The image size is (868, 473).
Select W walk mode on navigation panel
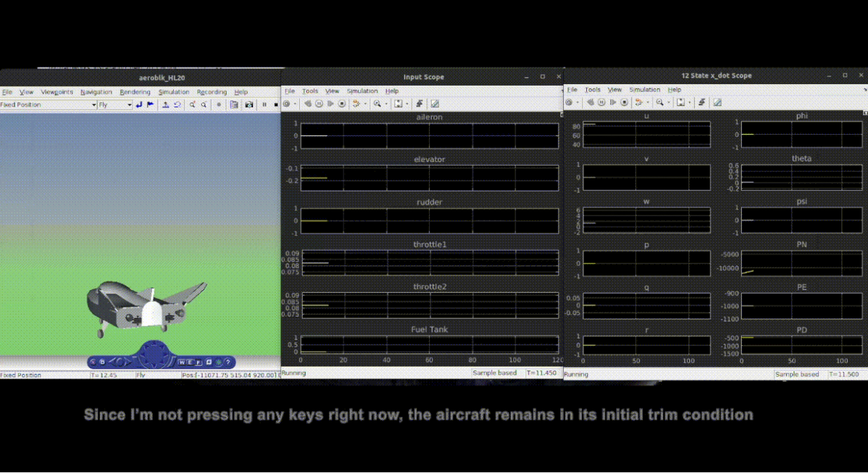click(182, 362)
